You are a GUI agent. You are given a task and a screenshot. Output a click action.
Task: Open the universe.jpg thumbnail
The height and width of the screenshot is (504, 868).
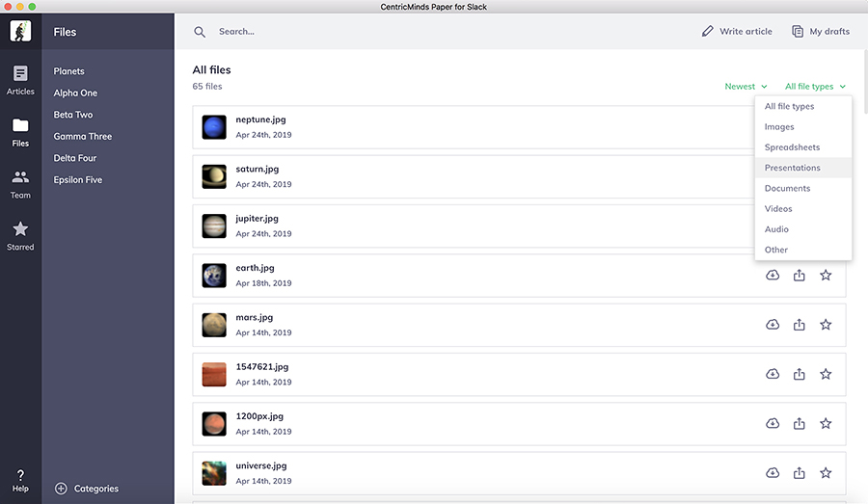click(x=214, y=473)
